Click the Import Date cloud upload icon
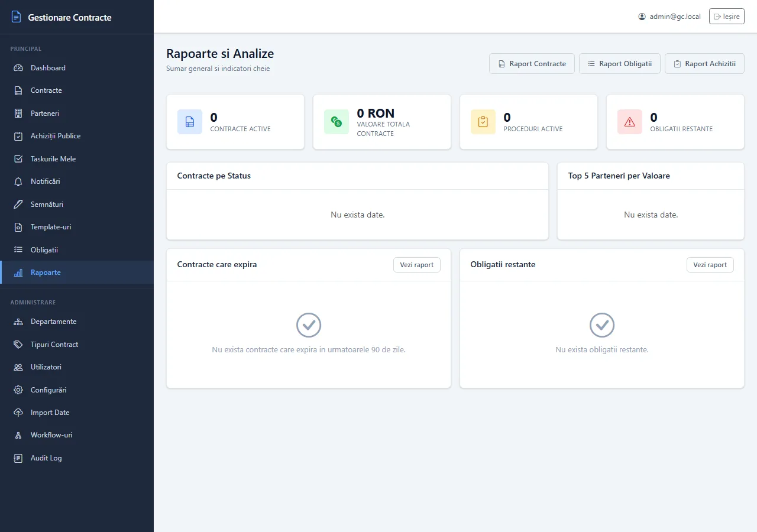Image resolution: width=757 pixels, height=532 pixels. pos(18,413)
